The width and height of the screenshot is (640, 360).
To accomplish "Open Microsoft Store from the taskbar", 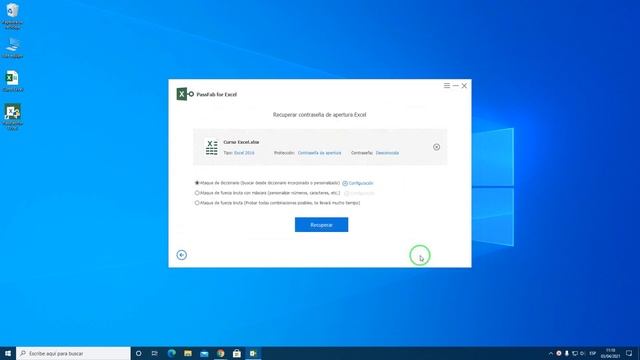I will [237, 353].
